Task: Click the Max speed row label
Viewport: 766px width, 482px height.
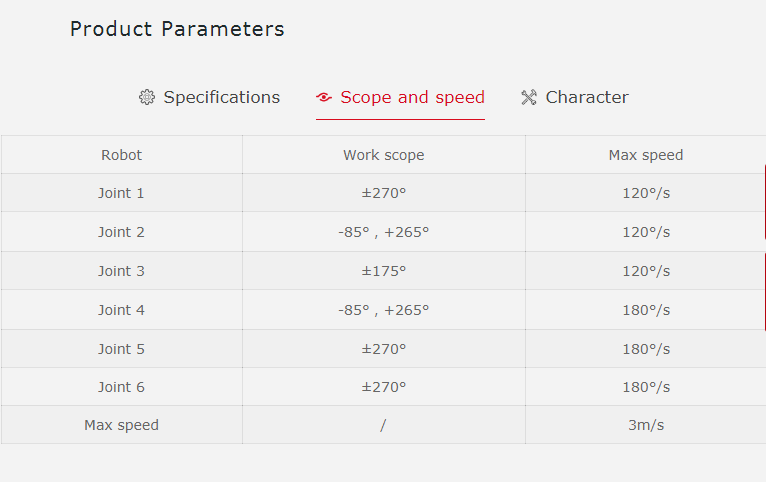Action: [121, 425]
